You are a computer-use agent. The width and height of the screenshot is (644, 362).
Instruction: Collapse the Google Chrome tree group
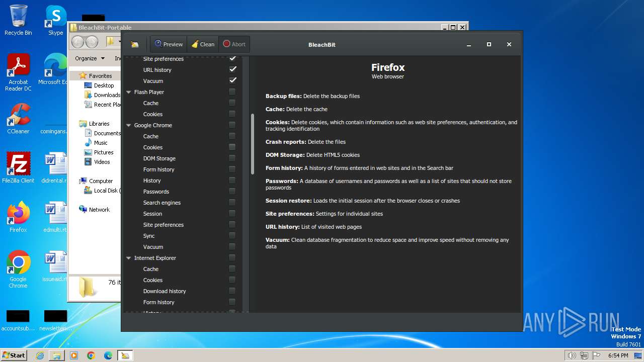coord(129,125)
